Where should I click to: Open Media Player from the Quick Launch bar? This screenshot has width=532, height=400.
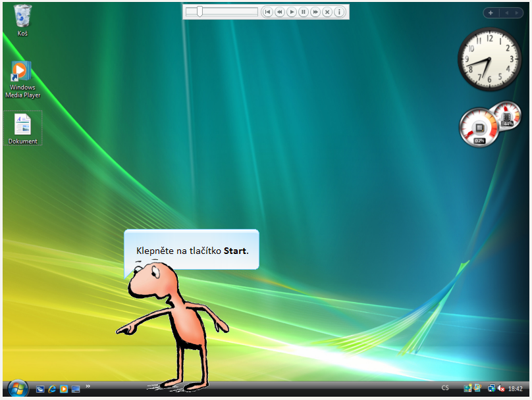click(x=64, y=389)
